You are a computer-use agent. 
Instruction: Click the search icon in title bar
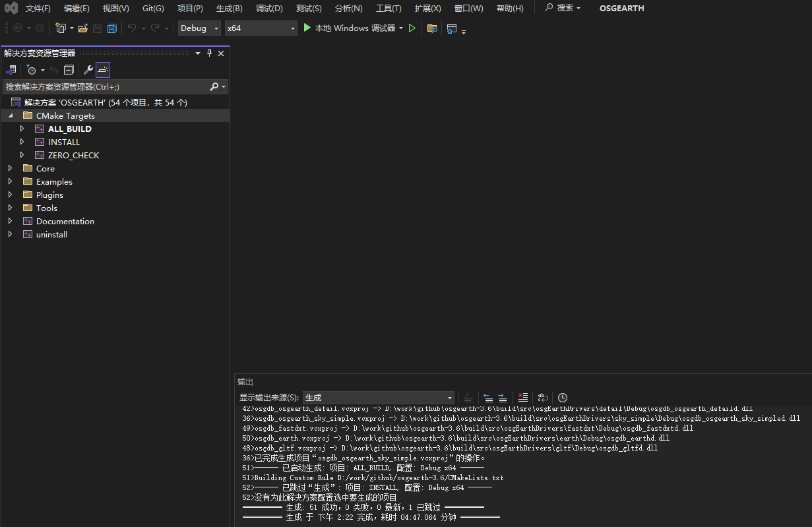point(549,8)
